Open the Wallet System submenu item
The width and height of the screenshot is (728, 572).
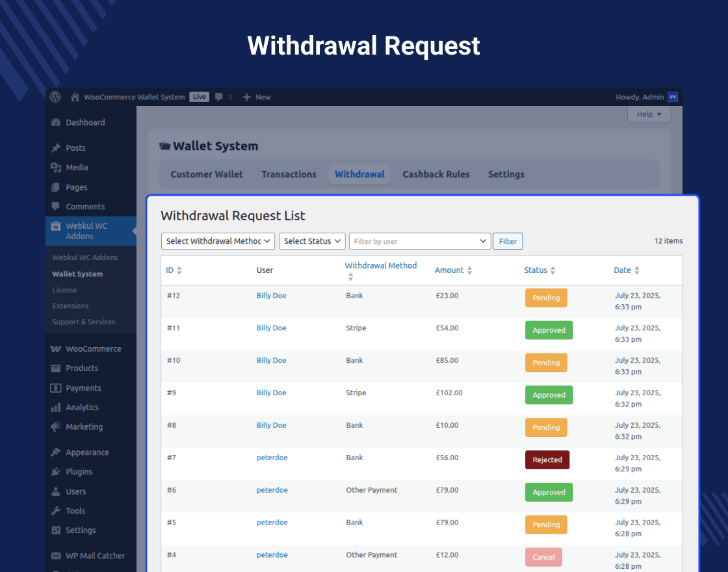tap(77, 274)
